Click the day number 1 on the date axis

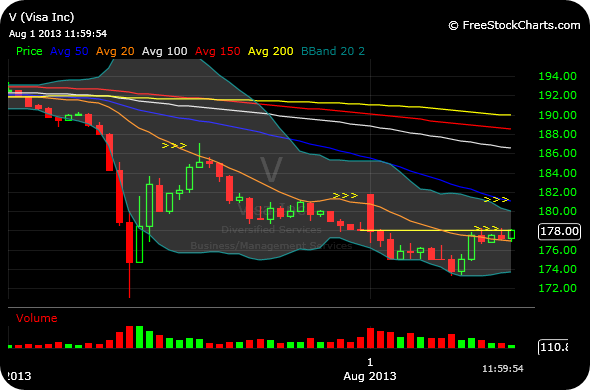370,362
